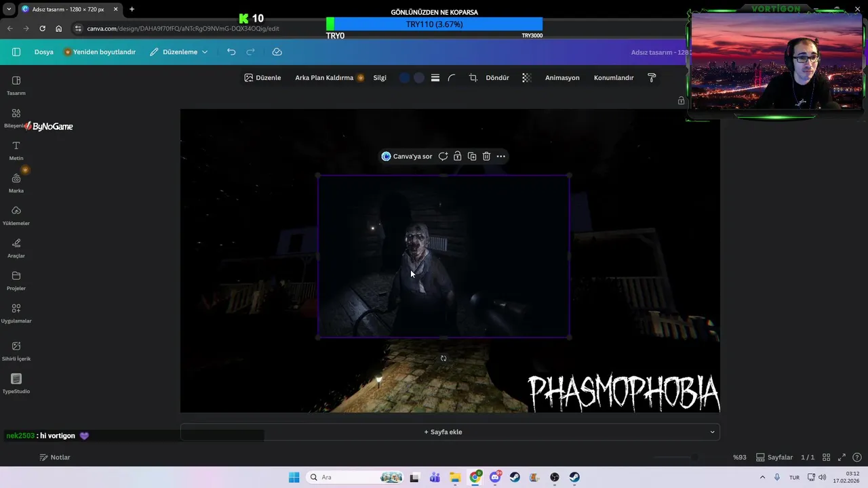Open the grid view of pages
Viewport: 868px width, 488px height.
pos(826,457)
